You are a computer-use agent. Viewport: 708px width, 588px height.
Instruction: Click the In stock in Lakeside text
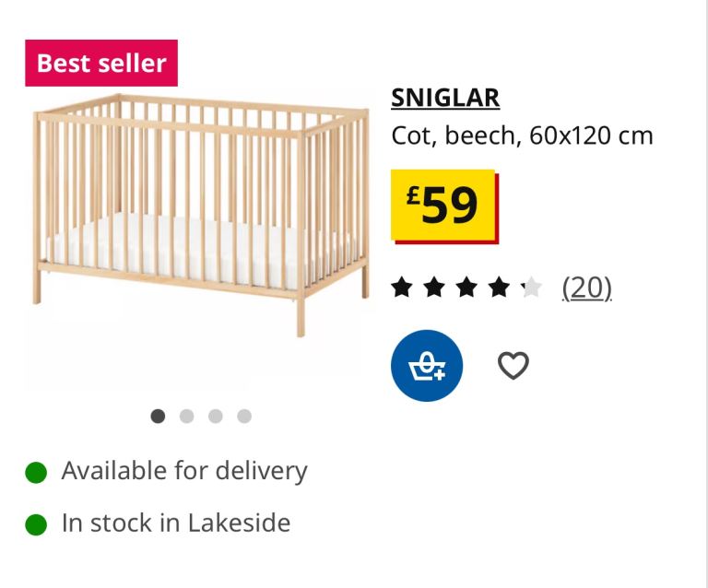[176, 523]
